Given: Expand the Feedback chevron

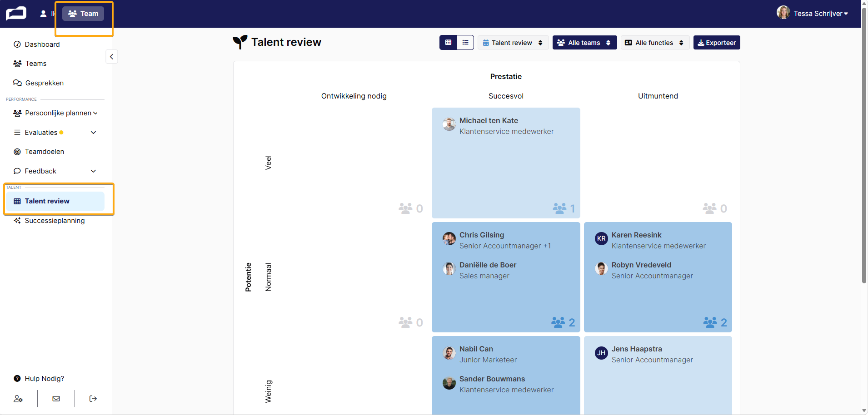Looking at the screenshot, I should click(x=93, y=171).
